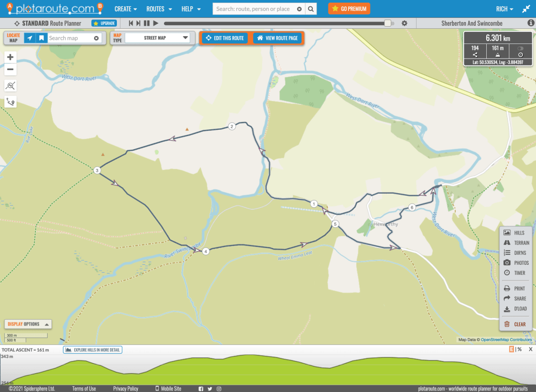The image size is (536, 392).
Task: Click the Edit This Route button
Action: coord(225,38)
